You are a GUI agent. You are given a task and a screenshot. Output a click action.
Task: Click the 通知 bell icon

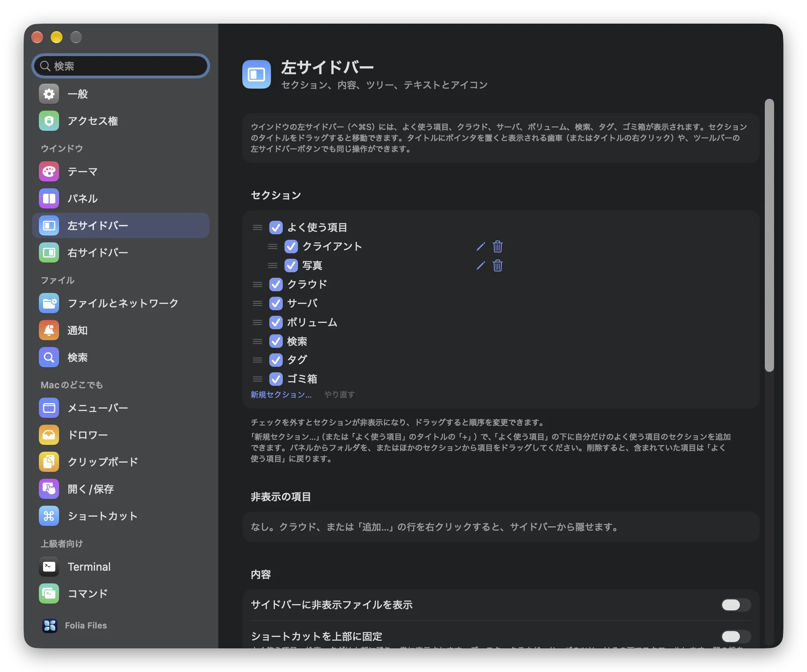[x=49, y=330]
